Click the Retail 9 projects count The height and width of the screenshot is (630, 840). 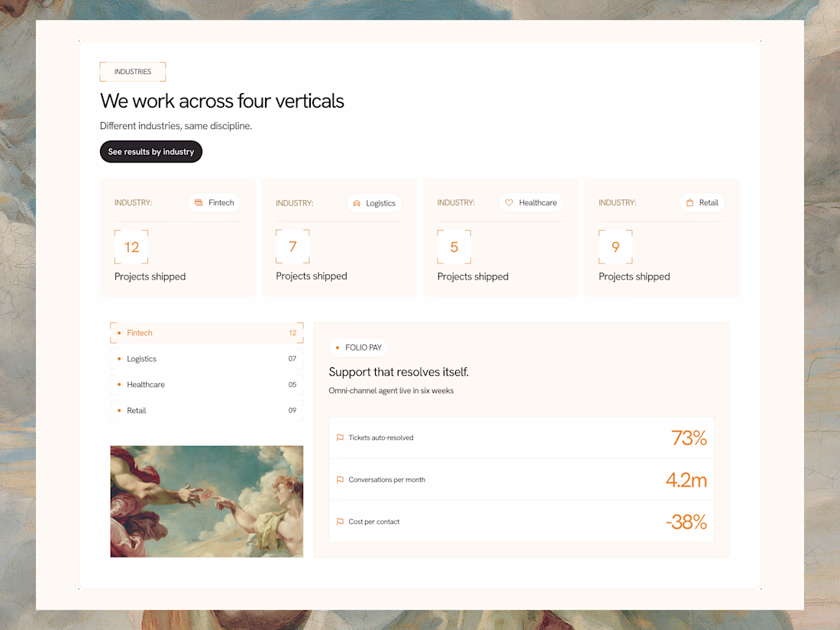pos(615,247)
